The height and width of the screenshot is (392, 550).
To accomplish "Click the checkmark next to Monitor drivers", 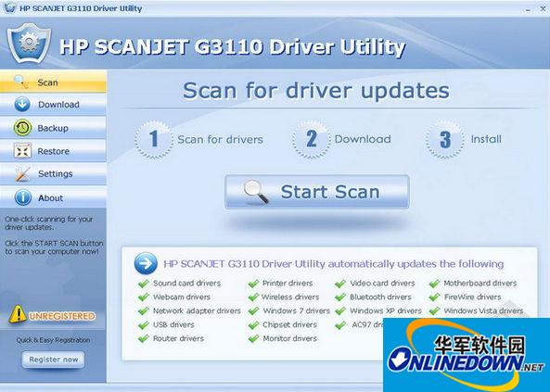I will (253, 338).
